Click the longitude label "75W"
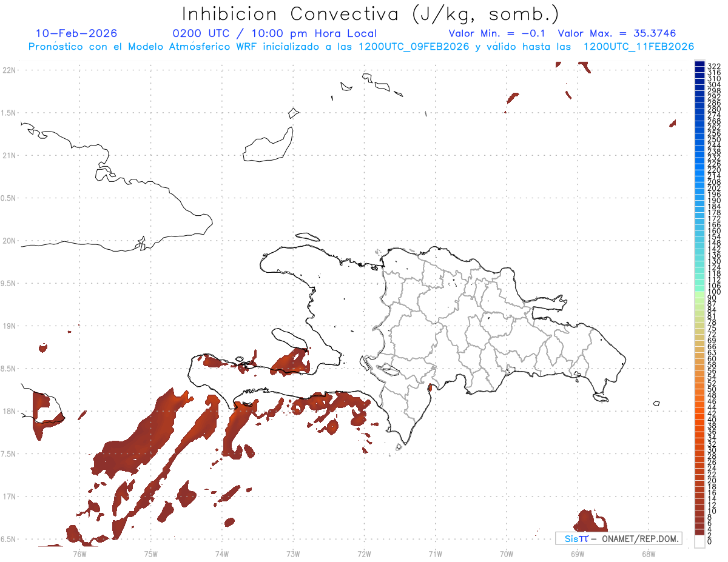This screenshot has height=562, width=728. tap(150, 553)
